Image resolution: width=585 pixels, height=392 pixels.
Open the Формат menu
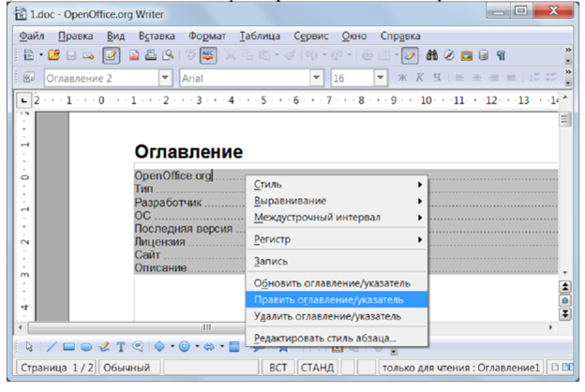click(x=206, y=35)
